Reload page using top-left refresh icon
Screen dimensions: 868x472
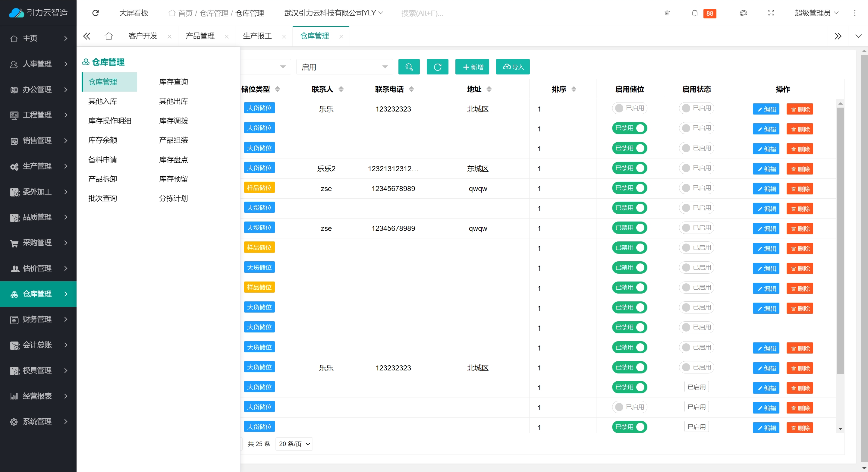tap(95, 13)
